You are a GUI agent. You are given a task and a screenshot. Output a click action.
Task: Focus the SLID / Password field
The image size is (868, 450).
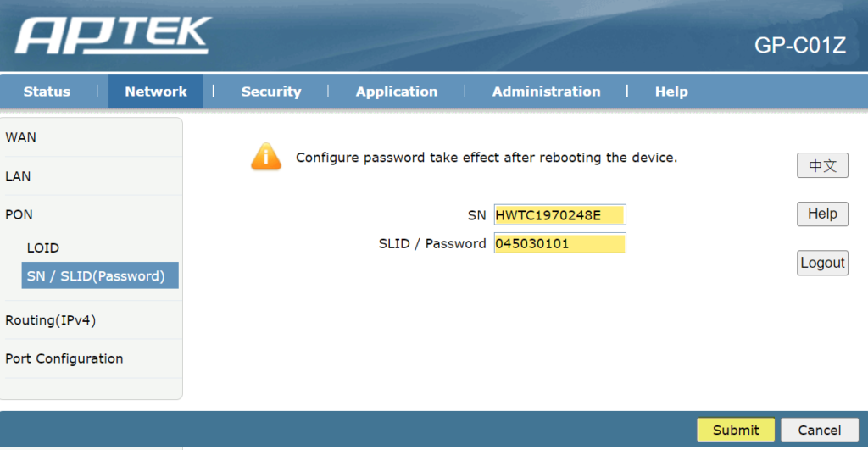pyautogui.click(x=559, y=244)
